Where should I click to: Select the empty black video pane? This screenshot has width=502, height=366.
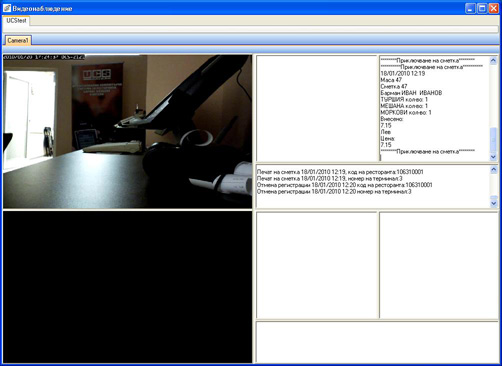point(128,287)
